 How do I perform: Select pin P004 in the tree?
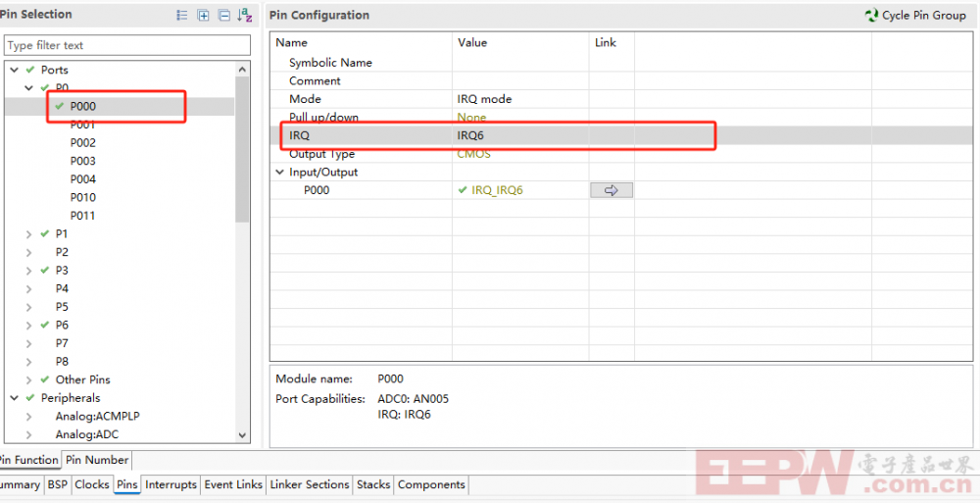click(x=82, y=178)
